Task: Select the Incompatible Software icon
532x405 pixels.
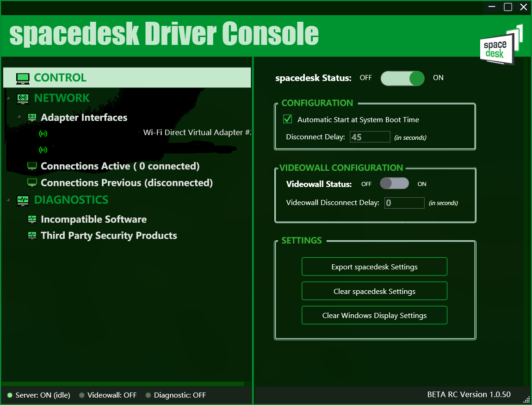Action: [x=31, y=218]
